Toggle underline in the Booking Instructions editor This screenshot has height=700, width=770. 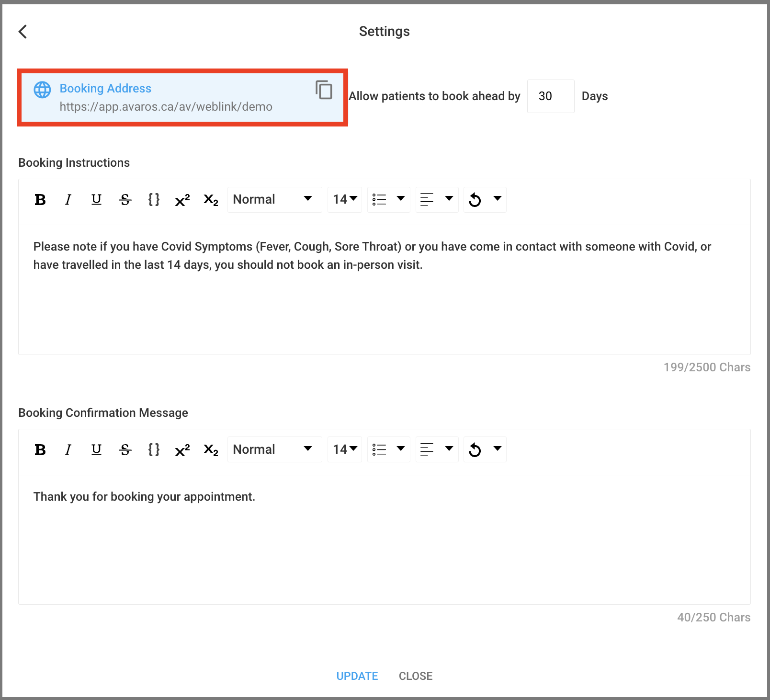point(96,200)
